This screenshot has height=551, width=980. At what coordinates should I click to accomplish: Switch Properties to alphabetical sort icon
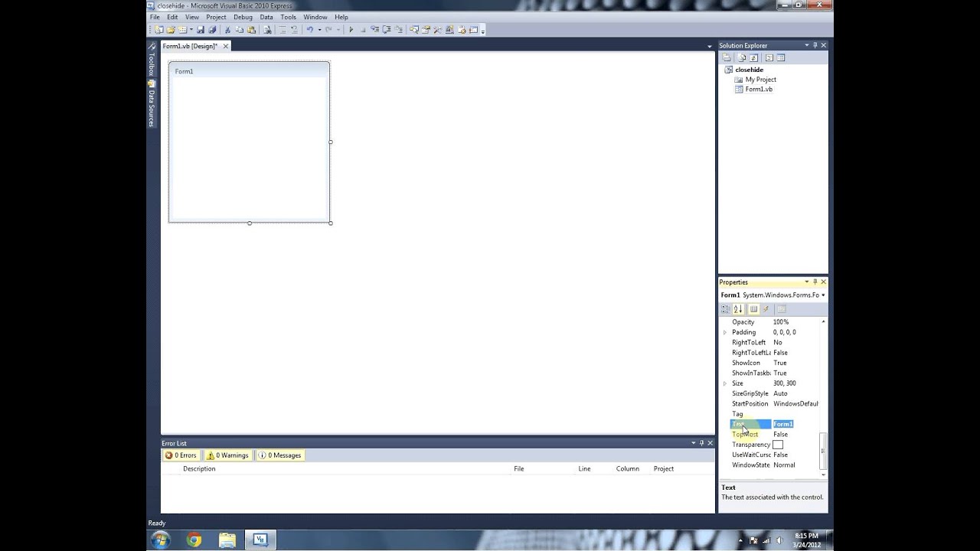pyautogui.click(x=738, y=309)
